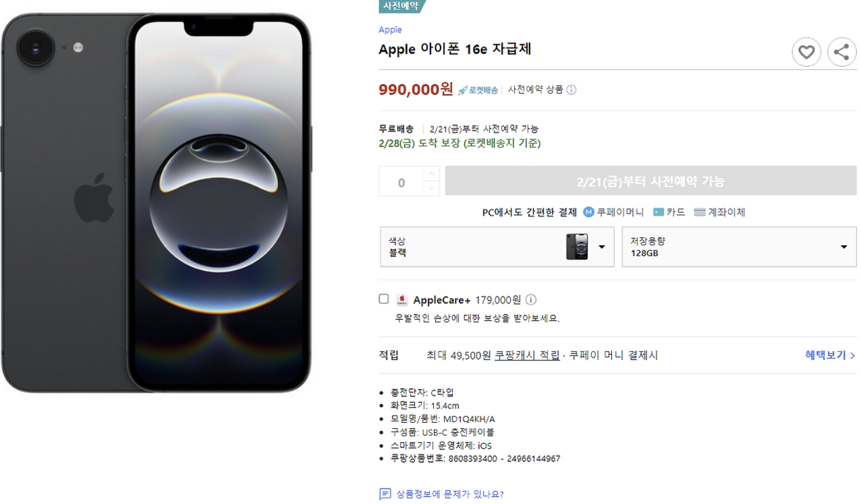The width and height of the screenshot is (861, 504).
Task: Open the share icon next to the heart
Action: pyautogui.click(x=842, y=52)
